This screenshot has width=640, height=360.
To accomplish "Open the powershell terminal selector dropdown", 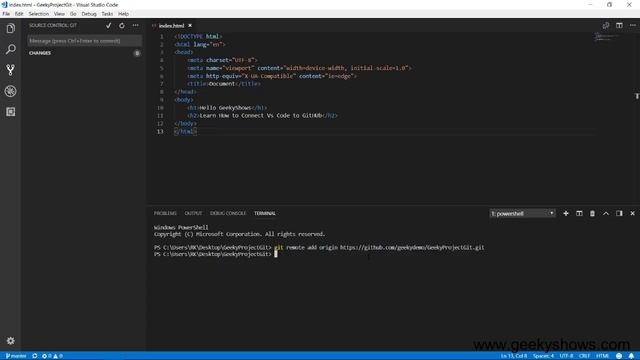I will click(522, 213).
